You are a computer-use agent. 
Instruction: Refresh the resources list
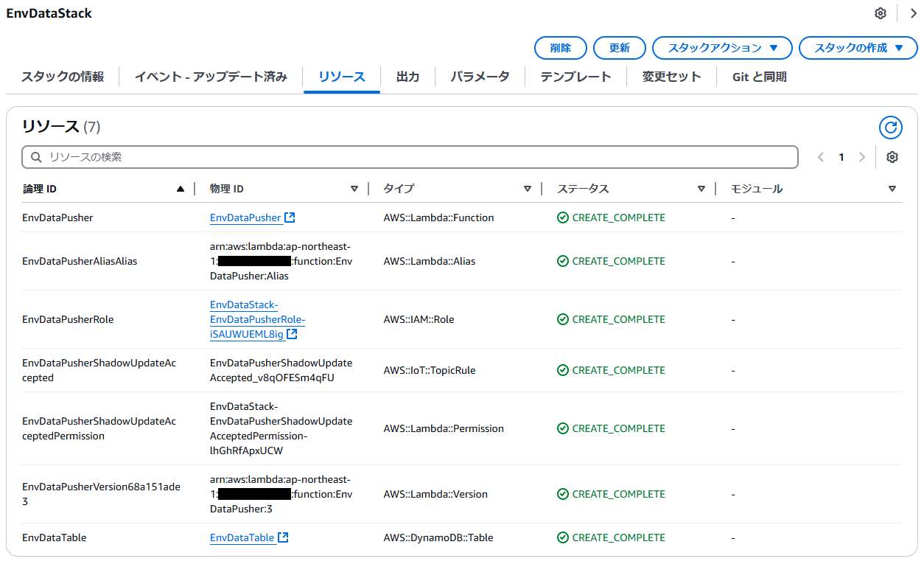pos(891,128)
